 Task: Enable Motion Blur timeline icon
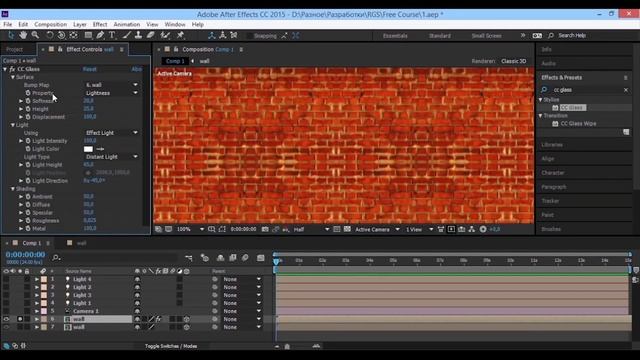click(245, 258)
